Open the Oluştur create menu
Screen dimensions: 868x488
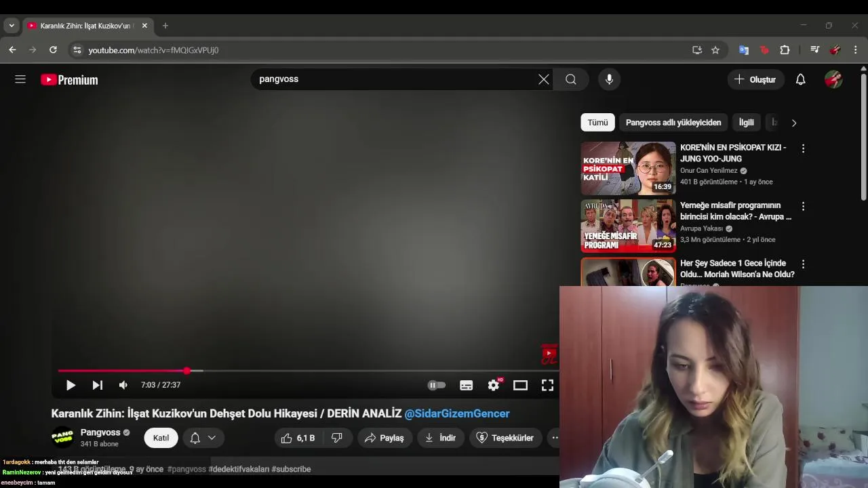(x=755, y=79)
